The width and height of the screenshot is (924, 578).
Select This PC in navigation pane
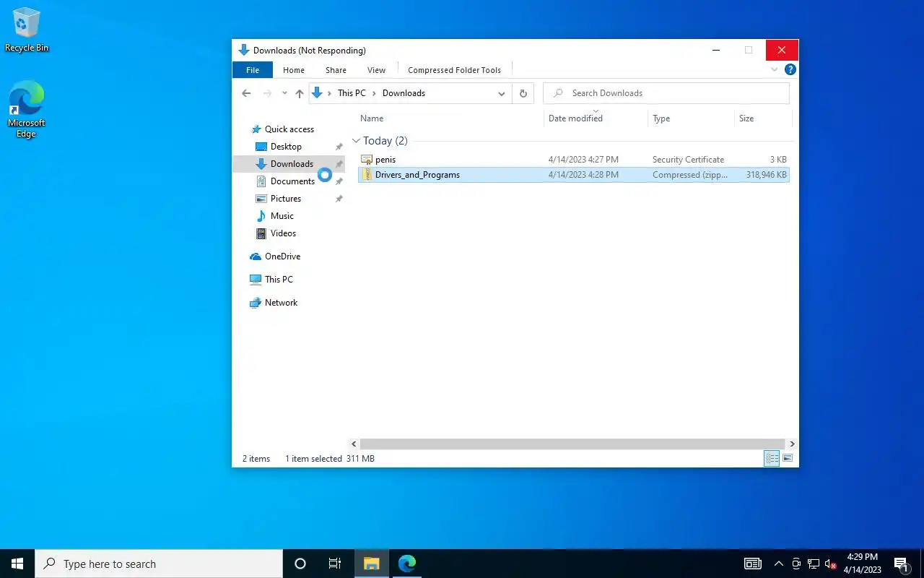(279, 280)
